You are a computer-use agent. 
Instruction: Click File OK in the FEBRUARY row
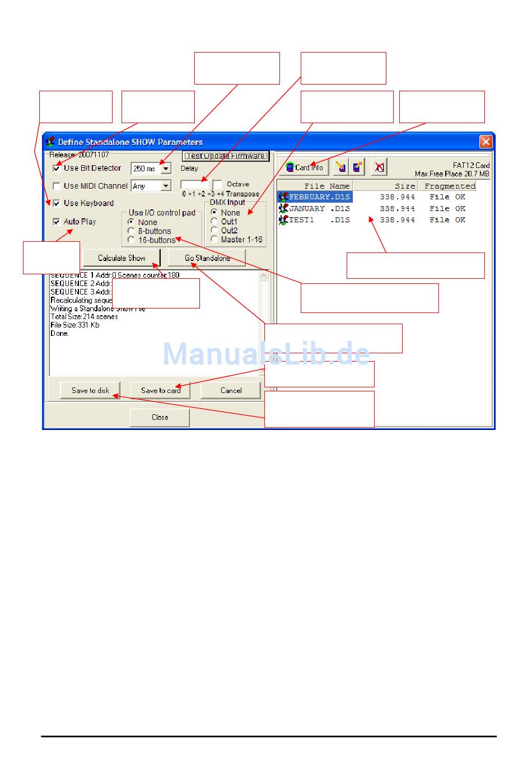click(x=447, y=197)
